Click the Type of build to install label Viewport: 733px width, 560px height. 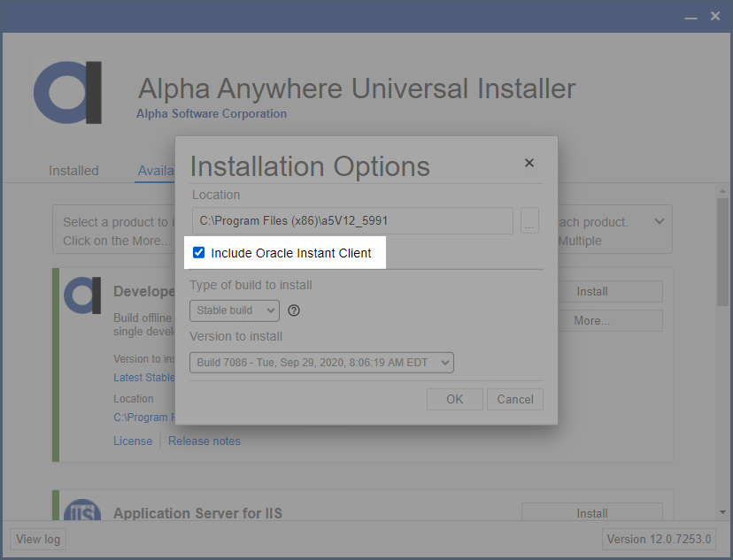click(251, 285)
